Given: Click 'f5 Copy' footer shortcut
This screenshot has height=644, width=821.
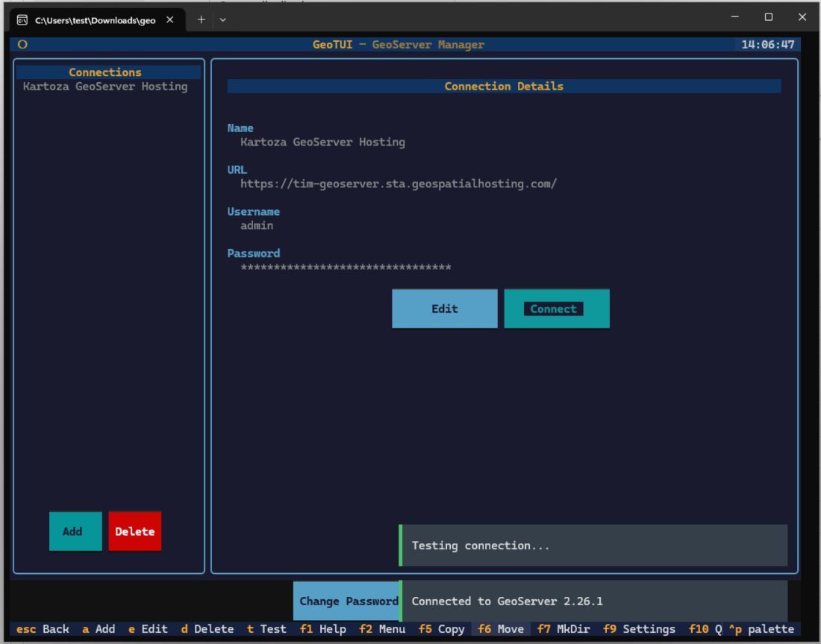Looking at the screenshot, I should point(441,629).
